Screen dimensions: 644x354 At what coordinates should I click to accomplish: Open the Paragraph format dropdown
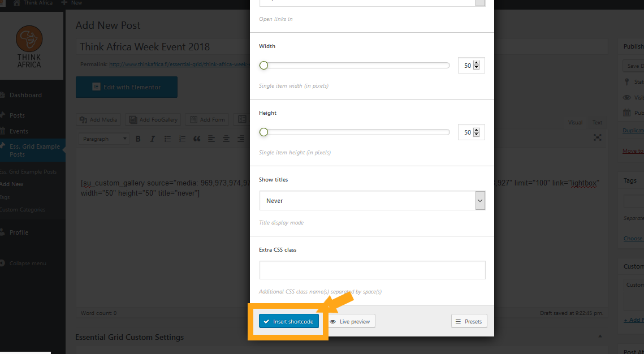point(104,139)
